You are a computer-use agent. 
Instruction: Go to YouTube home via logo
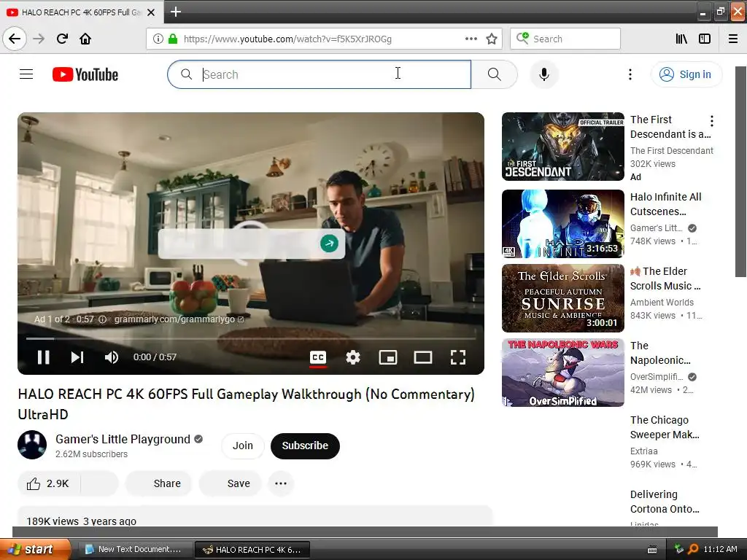pos(85,74)
